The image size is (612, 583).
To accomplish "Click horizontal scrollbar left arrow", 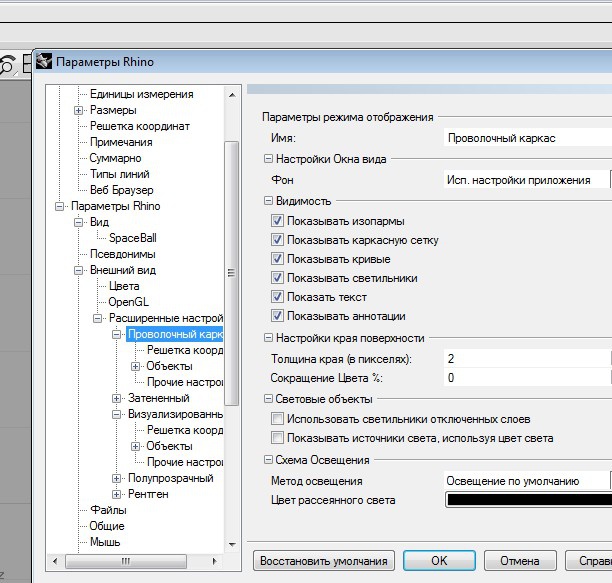I will tap(55, 561).
